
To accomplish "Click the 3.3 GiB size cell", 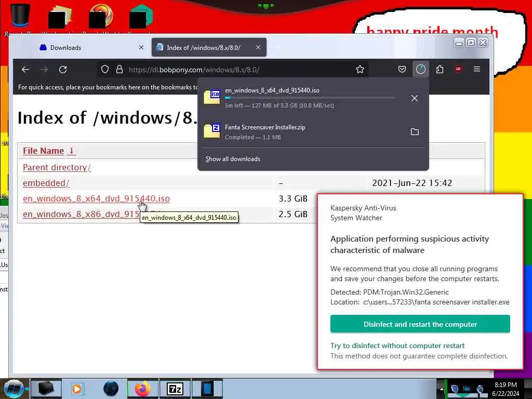I will coord(293,198).
